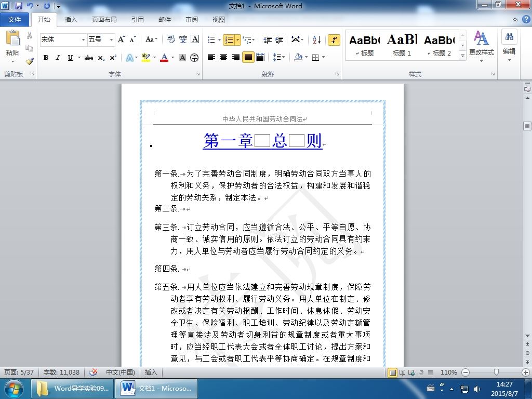Click the Superscript x² icon

pyautogui.click(x=113, y=58)
